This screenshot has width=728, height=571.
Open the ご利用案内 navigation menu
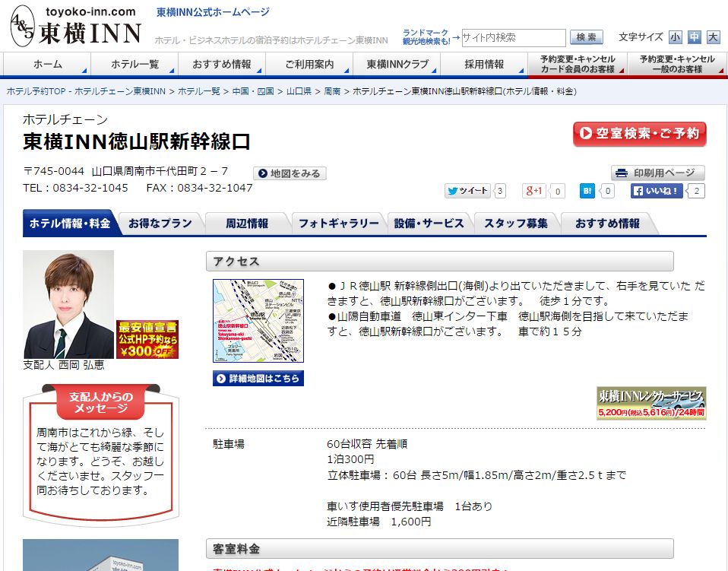point(309,64)
